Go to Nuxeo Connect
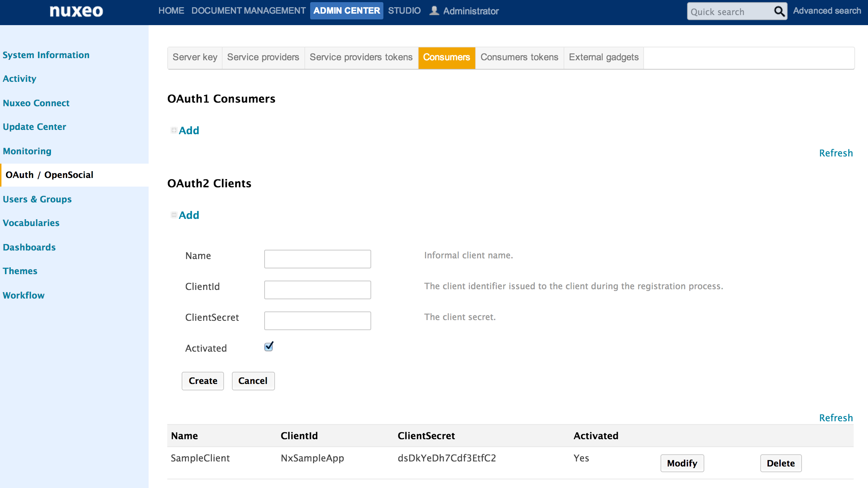Viewport: 868px width, 488px height. coord(36,103)
